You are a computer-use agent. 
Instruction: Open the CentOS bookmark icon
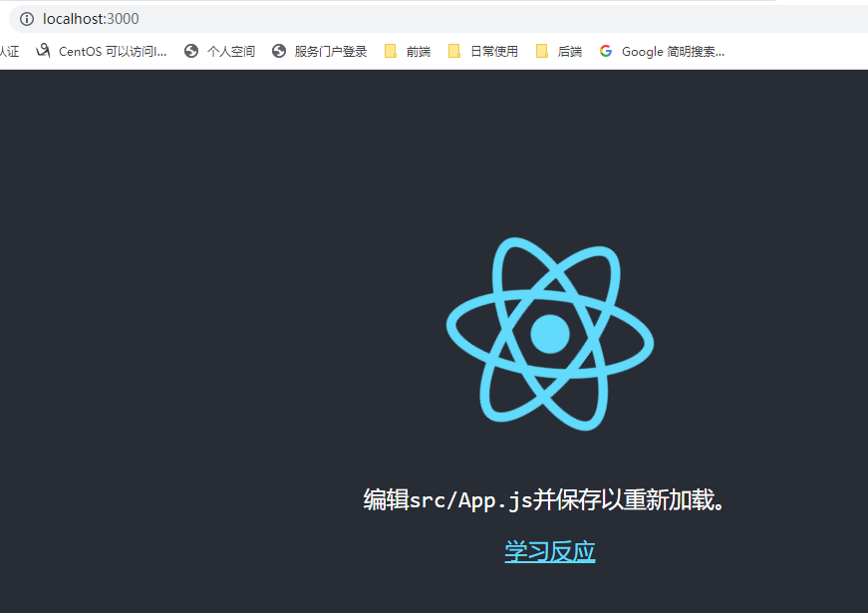click(x=43, y=51)
